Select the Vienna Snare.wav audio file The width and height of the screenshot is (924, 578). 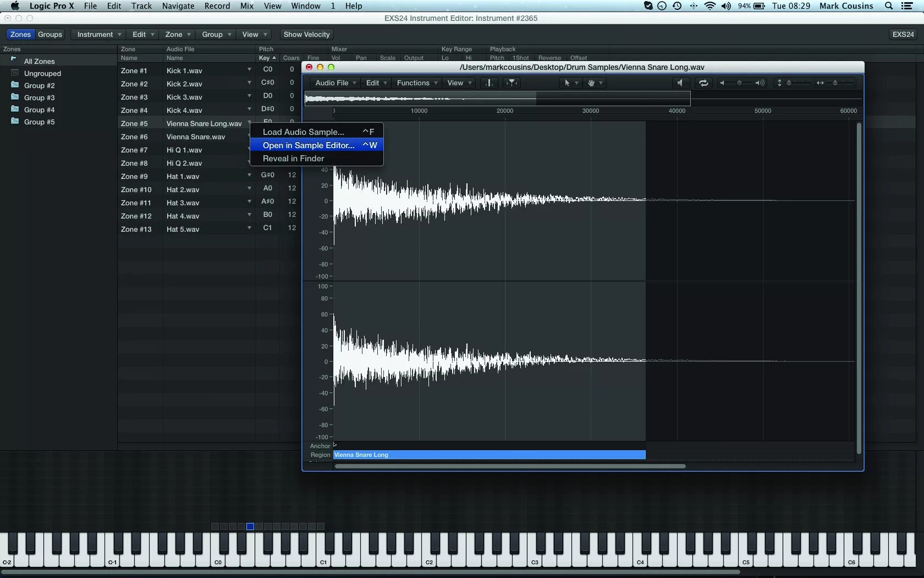tap(196, 137)
